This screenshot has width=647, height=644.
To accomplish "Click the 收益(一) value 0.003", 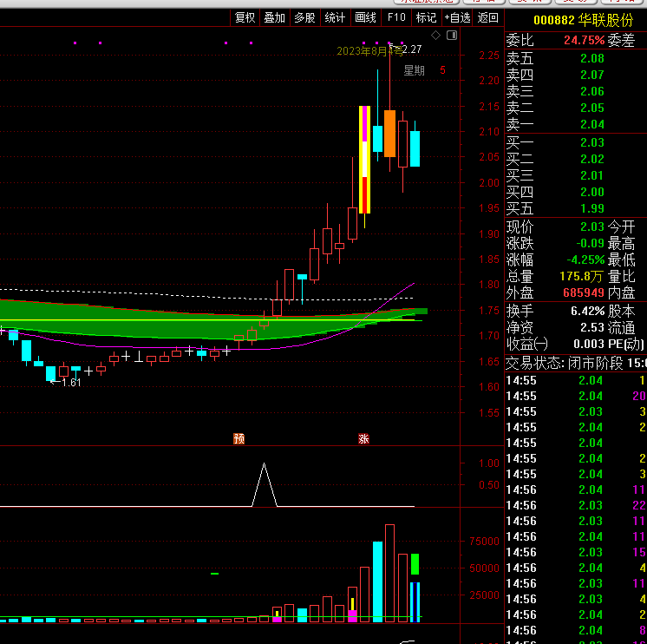I will [589, 345].
